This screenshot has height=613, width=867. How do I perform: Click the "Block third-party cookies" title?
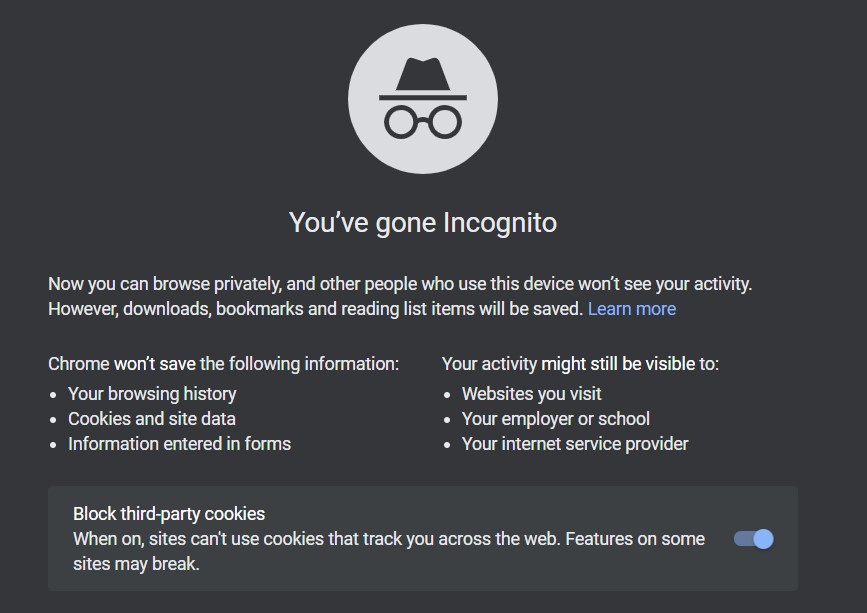pos(169,514)
